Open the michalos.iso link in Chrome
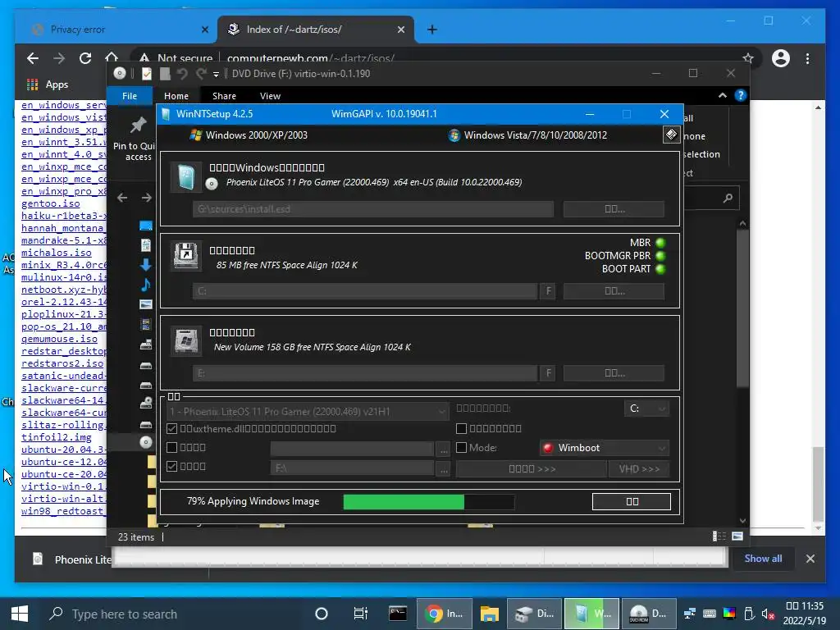Image resolution: width=840 pixels, height=630 pixels. click(57, 253)
